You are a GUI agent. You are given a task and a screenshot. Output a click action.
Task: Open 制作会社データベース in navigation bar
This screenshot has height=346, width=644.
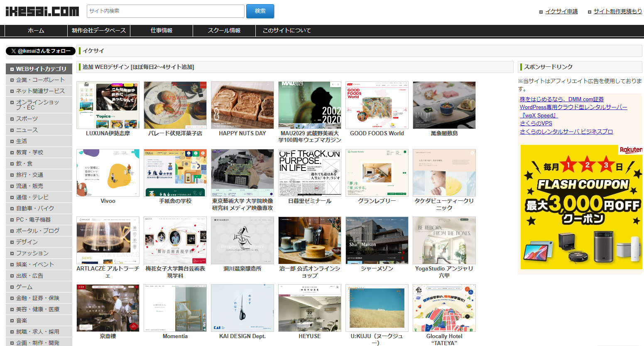pos(99,31)
